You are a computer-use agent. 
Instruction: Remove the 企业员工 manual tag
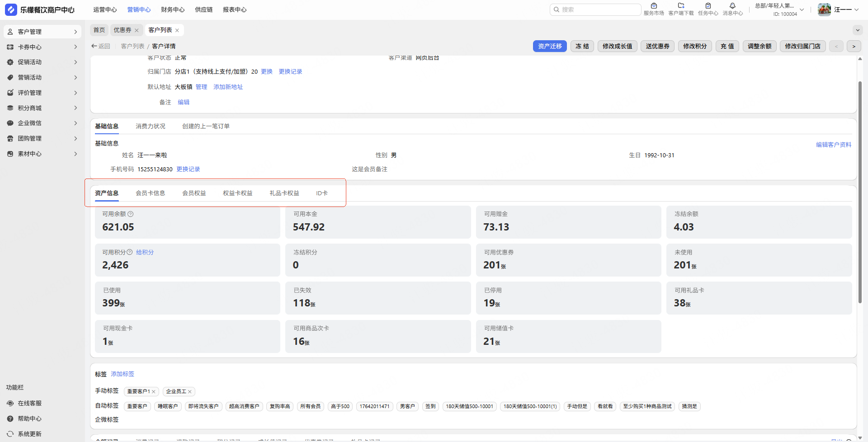[190, 392]
